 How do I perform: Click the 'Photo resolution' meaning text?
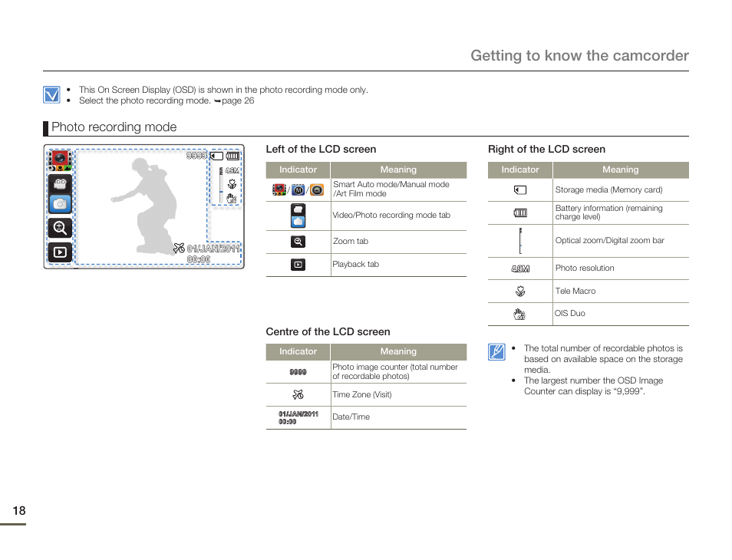(x=585, y=268)
